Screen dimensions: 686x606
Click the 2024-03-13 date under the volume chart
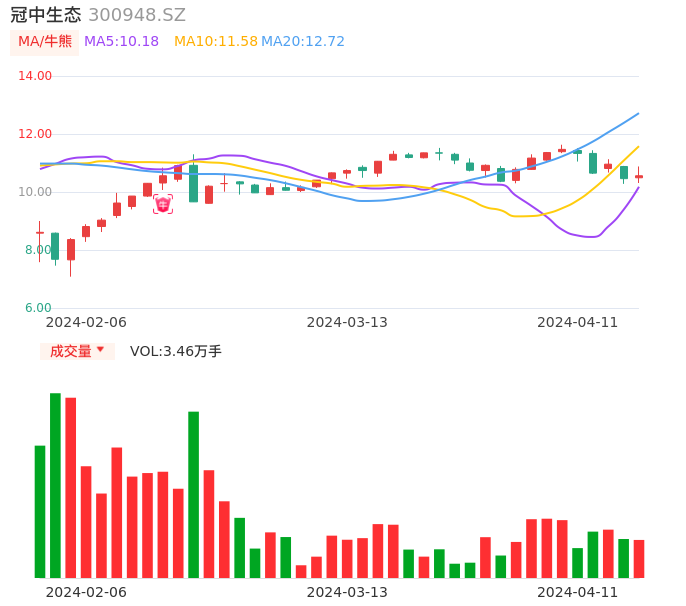(x=347, y=592)
